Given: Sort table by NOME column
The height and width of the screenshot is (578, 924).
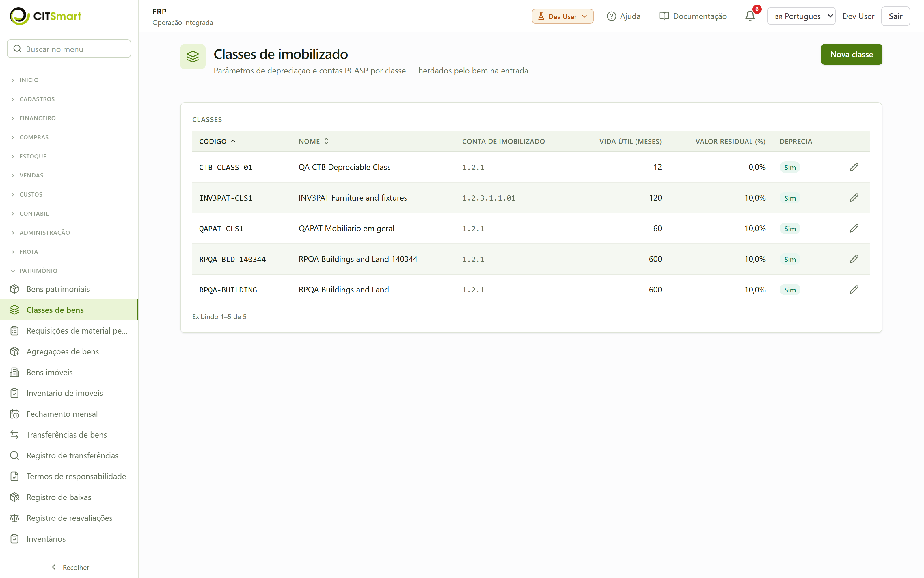Looking at the screenshot, I should [314, 141].
